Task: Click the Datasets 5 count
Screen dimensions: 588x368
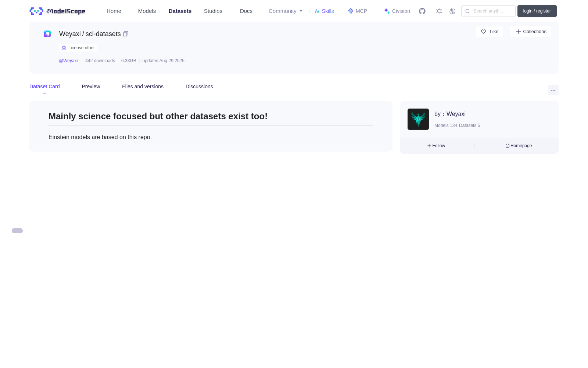Action: coord(470,125)
